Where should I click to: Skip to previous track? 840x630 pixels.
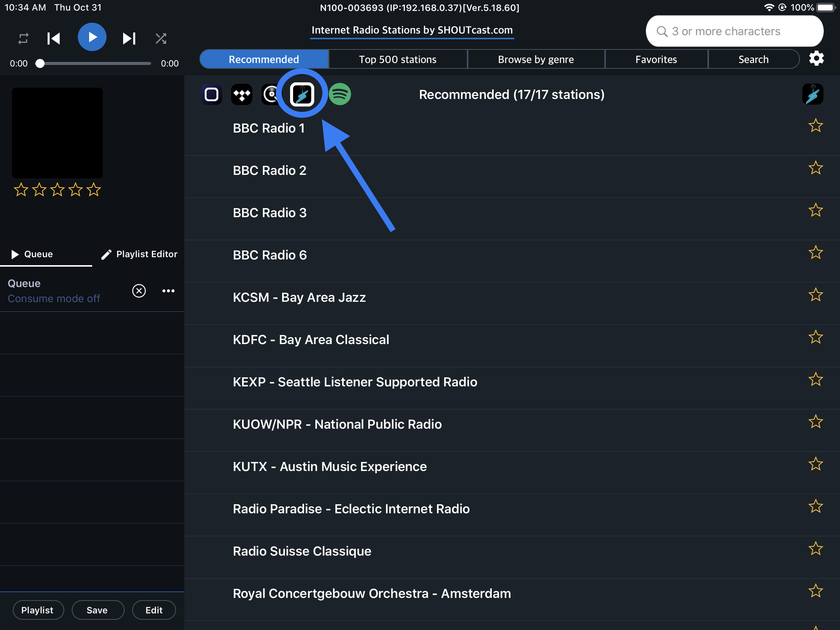[54, 39]
